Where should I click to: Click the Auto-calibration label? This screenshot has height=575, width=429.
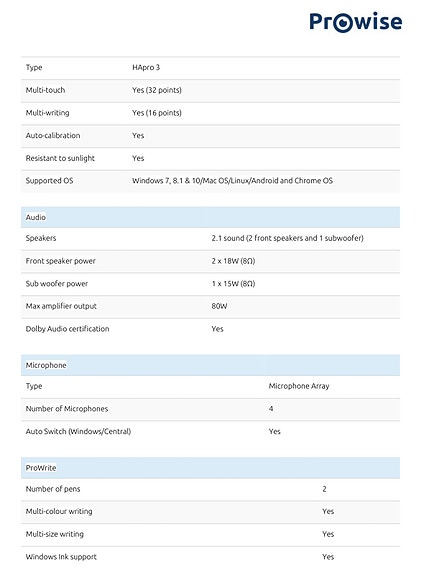pyautogui.click(x=53, y=135)
